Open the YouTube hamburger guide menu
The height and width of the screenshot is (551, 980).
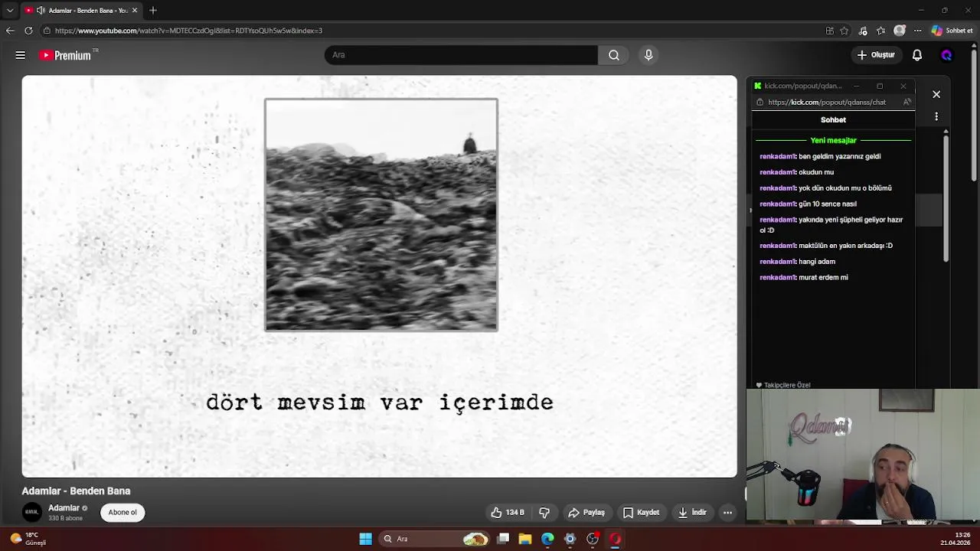21,55
